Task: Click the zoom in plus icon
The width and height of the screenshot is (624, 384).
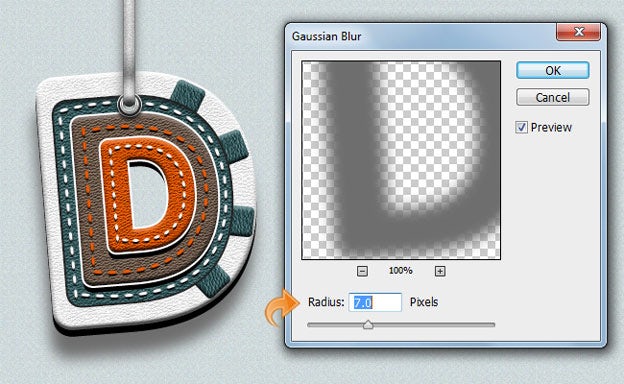Action: pyautogui.click(x=440, y=271)
